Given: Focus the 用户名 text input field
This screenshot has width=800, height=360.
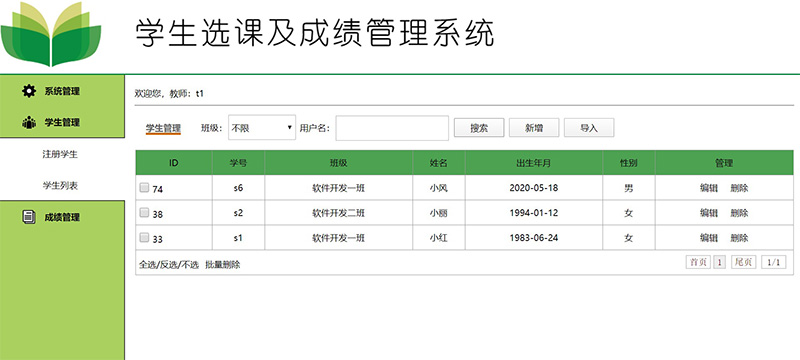Looking at the screenshot, I should [x=392, y=128].
